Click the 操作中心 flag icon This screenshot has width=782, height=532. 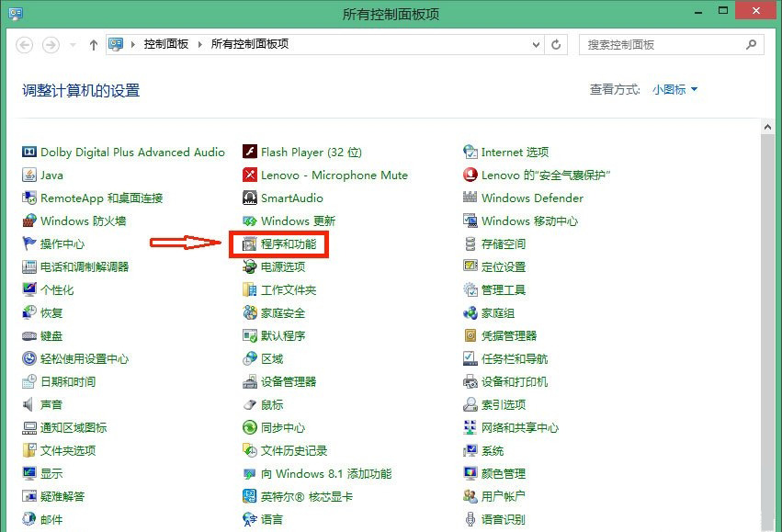[x=29, y=243]
